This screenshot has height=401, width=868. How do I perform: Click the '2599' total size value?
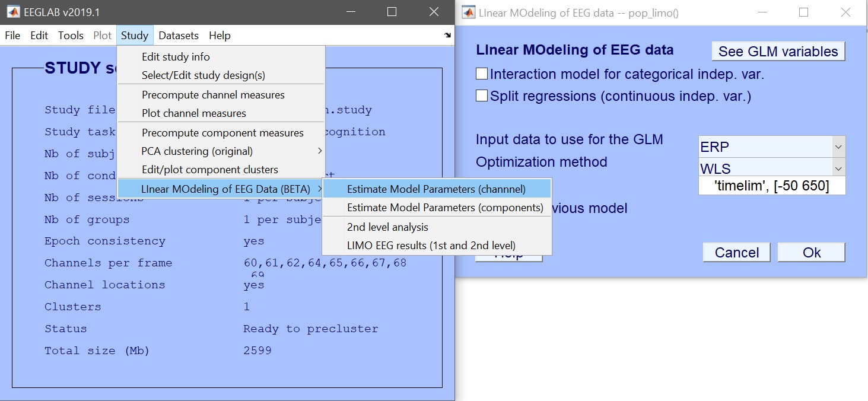[257, 351]
